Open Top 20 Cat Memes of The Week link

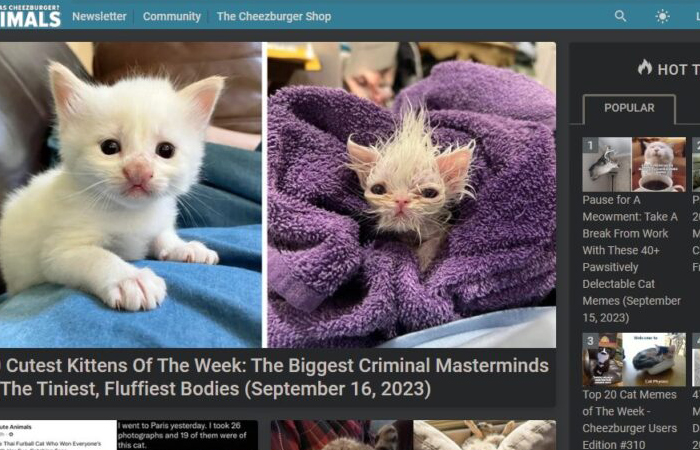(629, 420)
